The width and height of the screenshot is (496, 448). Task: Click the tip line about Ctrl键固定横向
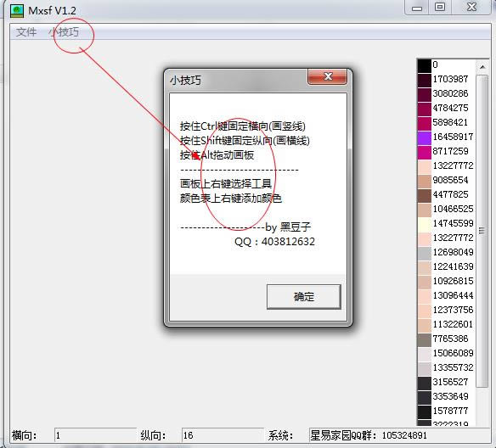(243, 126)
